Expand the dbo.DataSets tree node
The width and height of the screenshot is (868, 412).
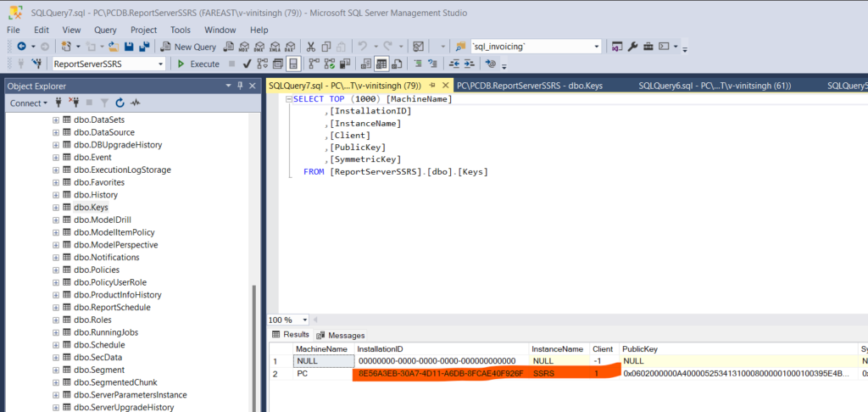click(x=56, y=120)
